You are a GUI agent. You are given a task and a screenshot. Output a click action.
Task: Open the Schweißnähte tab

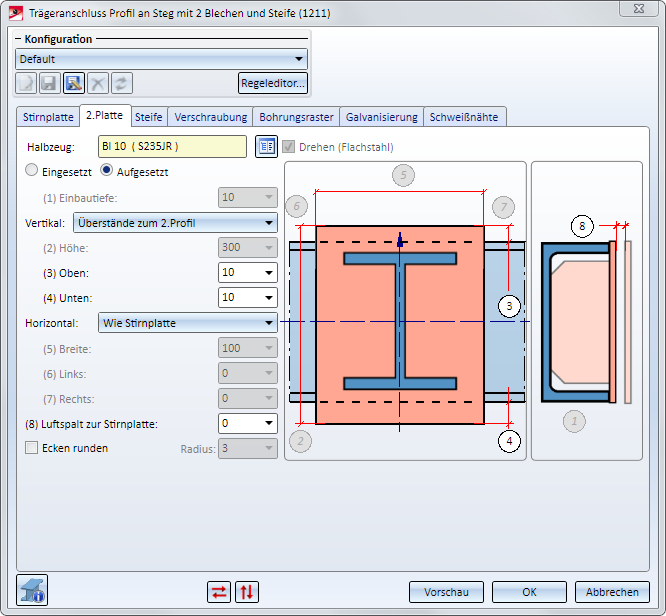point(464,117)
